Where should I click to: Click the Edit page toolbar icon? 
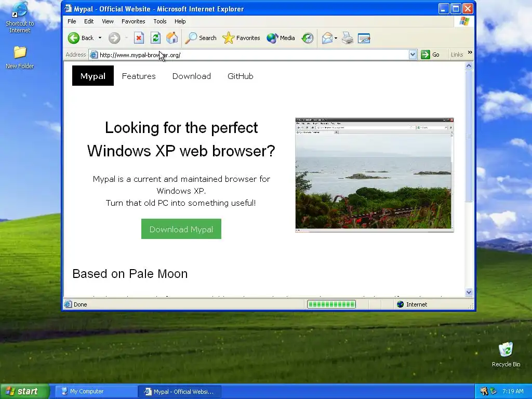click(x=364, y=38)
